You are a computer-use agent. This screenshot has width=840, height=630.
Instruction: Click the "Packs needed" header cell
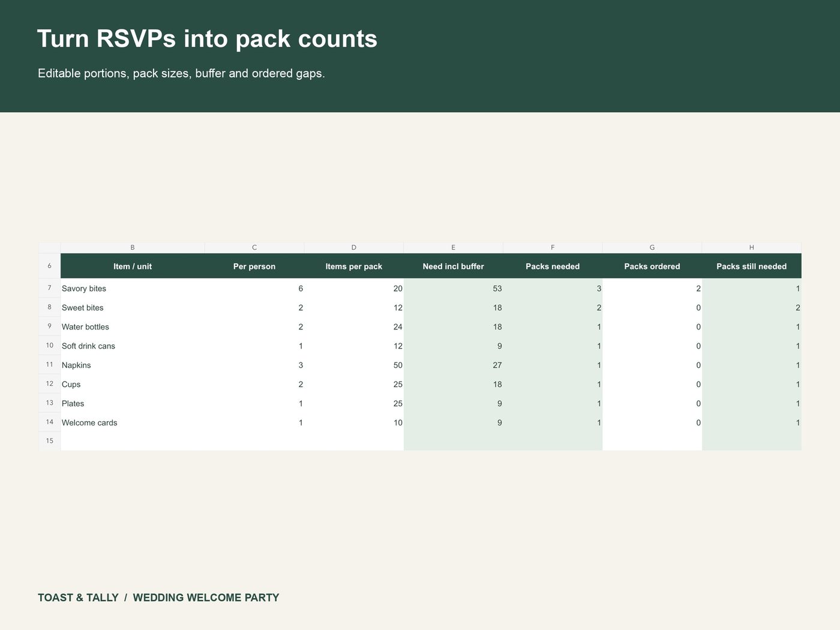click(x=553, y=266)
